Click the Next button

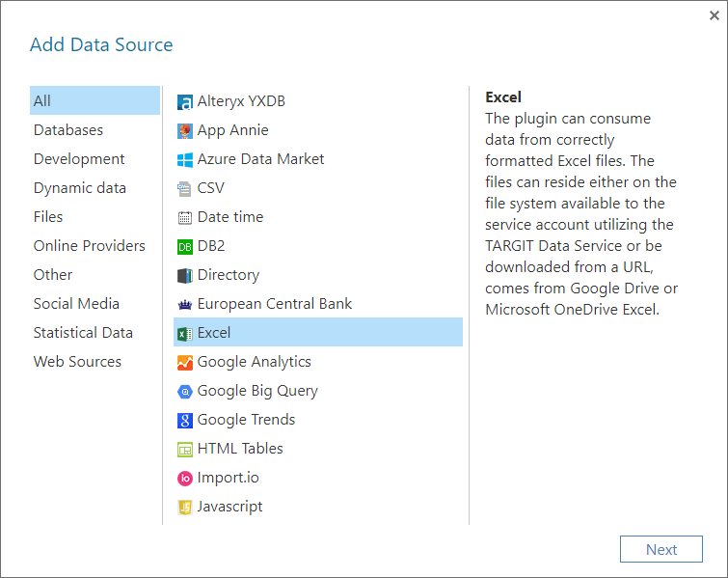tap(661, 549)
